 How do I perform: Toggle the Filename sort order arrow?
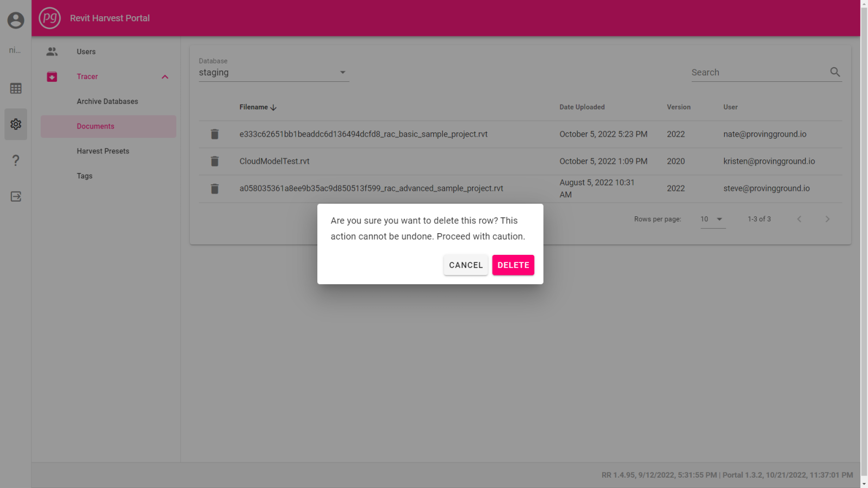tap(273, 107)
